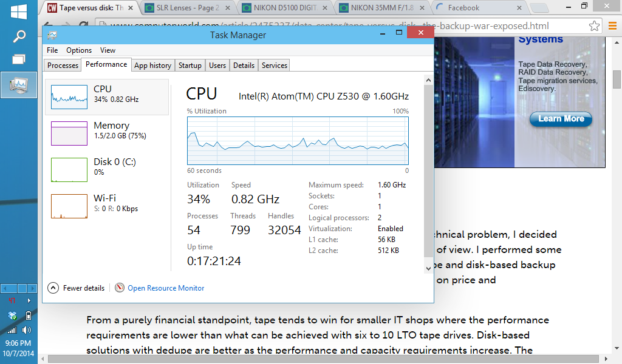Image resolution: width=622 pixels, height=364 pixels.
Task: Select the CPU performance thumbnail graph
Action: [69, 97]
